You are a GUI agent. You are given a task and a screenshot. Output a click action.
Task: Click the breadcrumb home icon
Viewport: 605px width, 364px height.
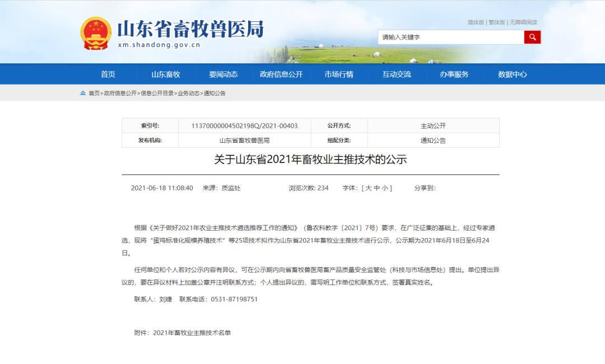pos(83,94)
